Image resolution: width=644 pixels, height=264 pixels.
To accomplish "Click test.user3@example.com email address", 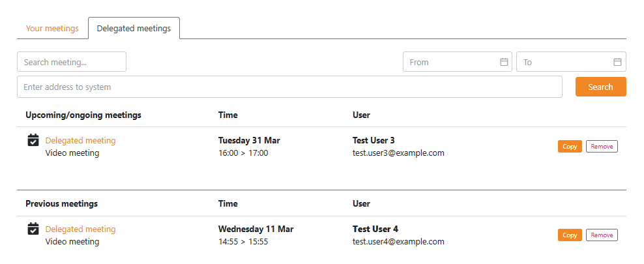I will (398, 153).
